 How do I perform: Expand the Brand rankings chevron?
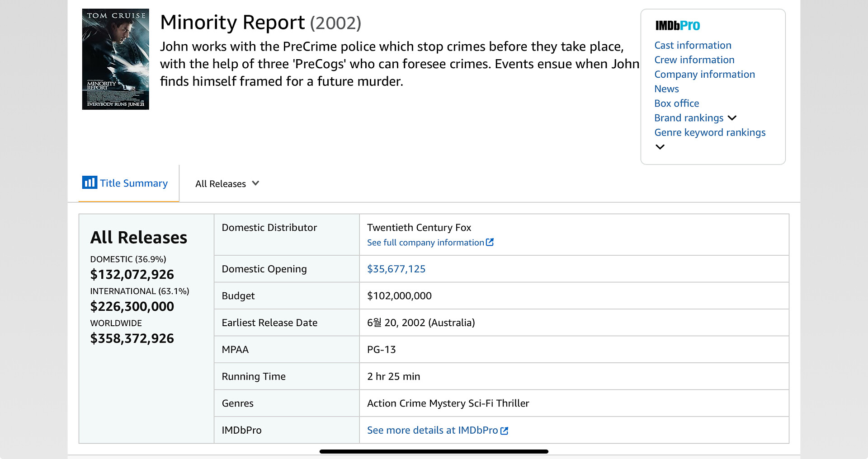(x=732, y=118)
